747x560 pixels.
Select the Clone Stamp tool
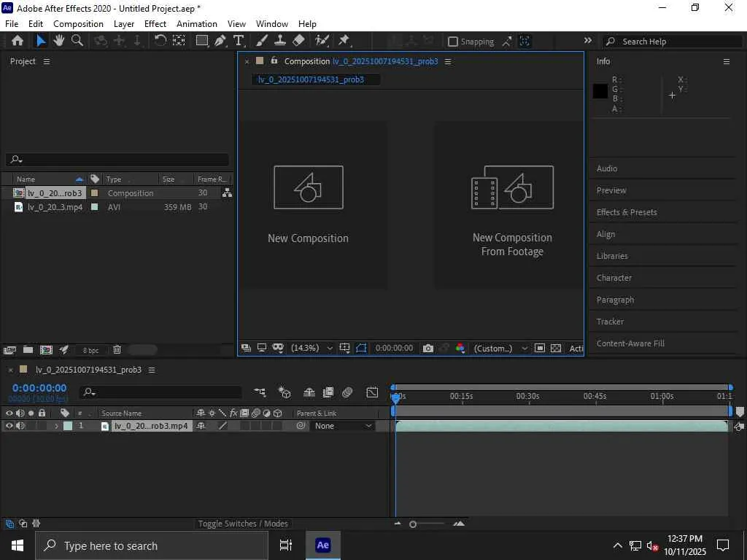coord(279,41)
